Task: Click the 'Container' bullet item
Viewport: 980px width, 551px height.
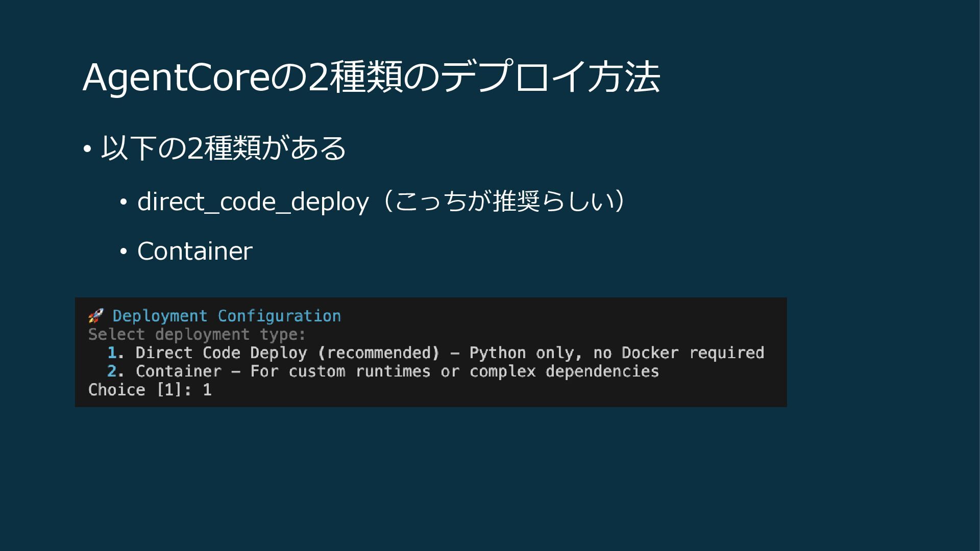Action: [194, 251]
